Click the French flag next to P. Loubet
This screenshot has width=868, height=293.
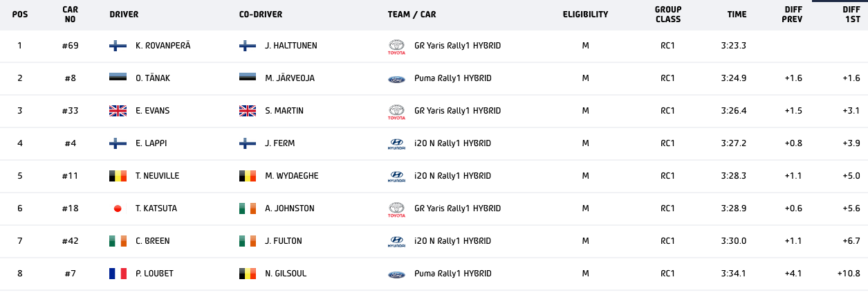point(118,274)
